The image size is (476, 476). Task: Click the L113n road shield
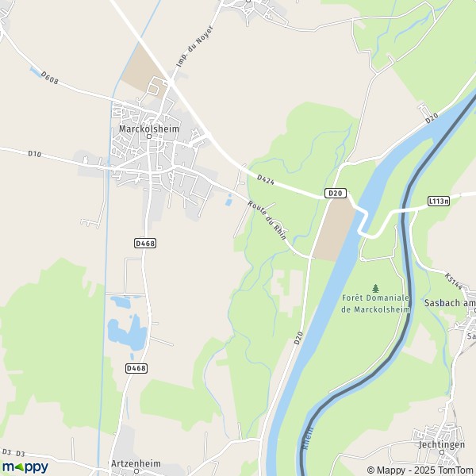[x=439, y=201]
